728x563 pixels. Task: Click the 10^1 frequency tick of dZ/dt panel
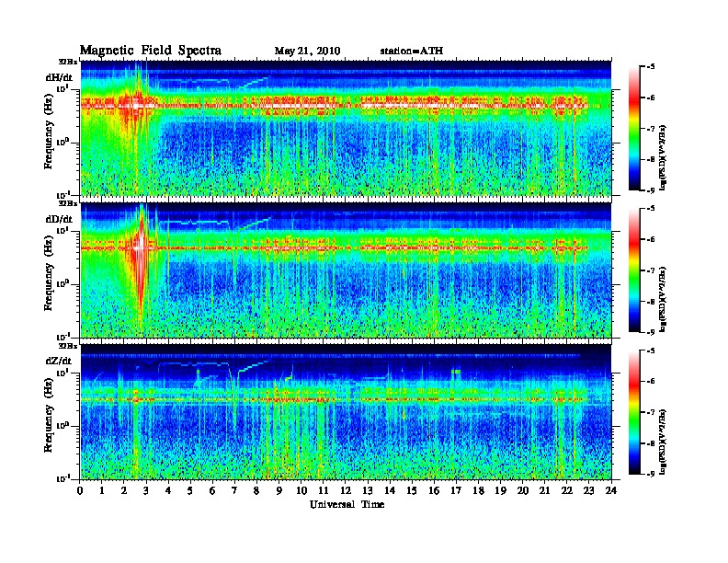click(x=63, y=372)
